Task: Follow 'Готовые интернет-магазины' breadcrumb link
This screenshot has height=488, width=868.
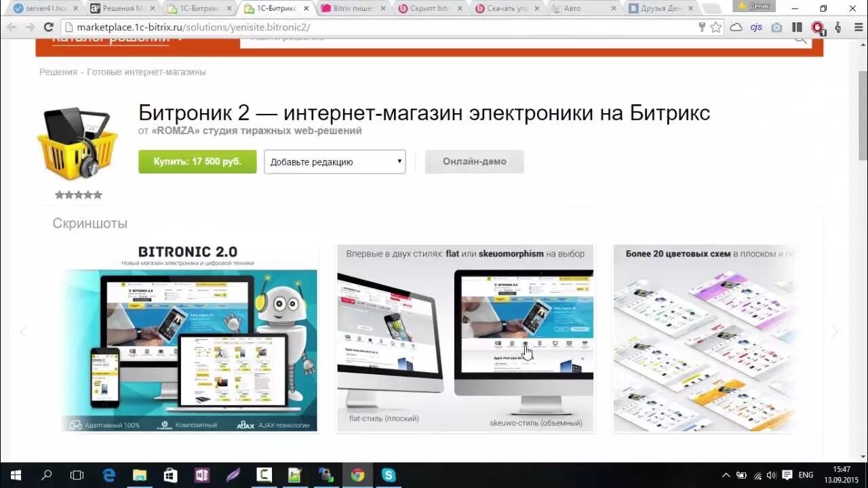Action: coord(146,72)
